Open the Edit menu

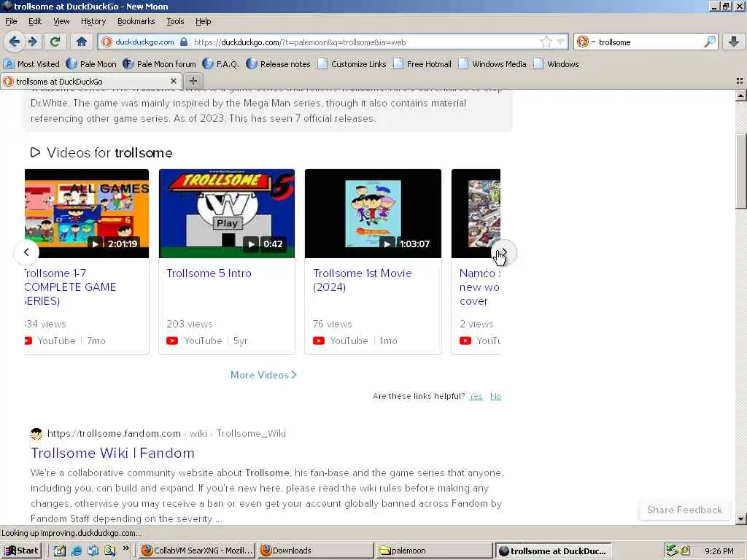pyautogui.click(x=35, y=21)
